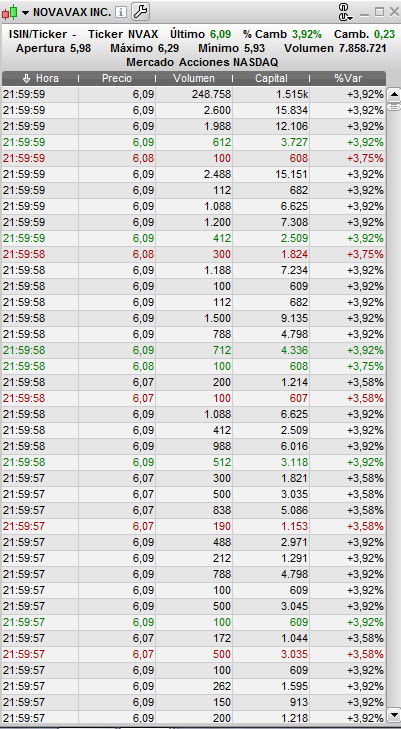401x729 pixels.
Task: Select the trade row with volume 248.758
Action: 194,94
